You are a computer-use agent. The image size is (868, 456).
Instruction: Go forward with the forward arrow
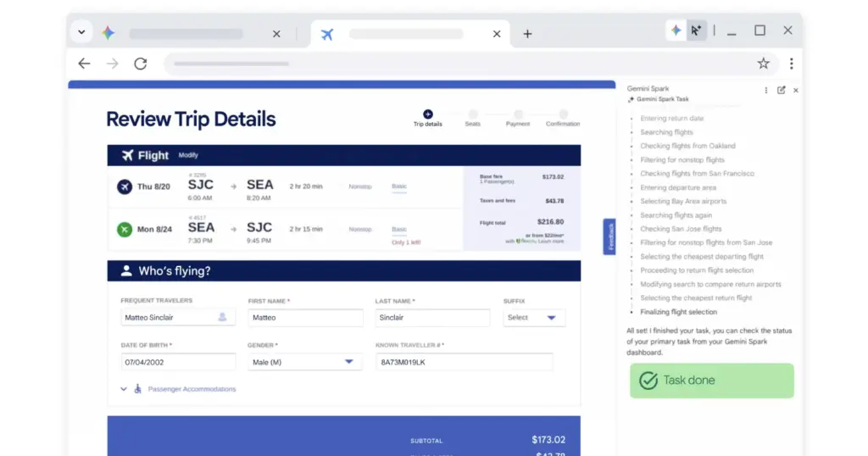[x=113, y=64]
